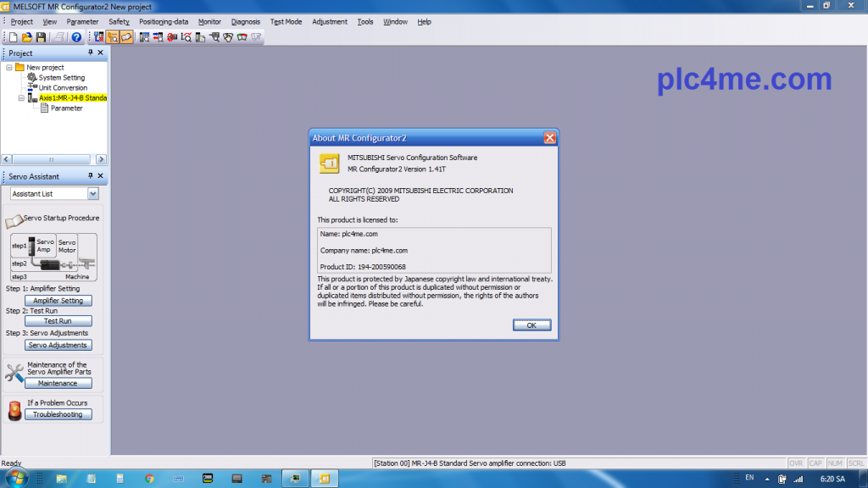Toggle the Servo Assistant view toolbar button
Image resolution: width=868 pixels, height=488 pixels.
click(x=126, y=37)
